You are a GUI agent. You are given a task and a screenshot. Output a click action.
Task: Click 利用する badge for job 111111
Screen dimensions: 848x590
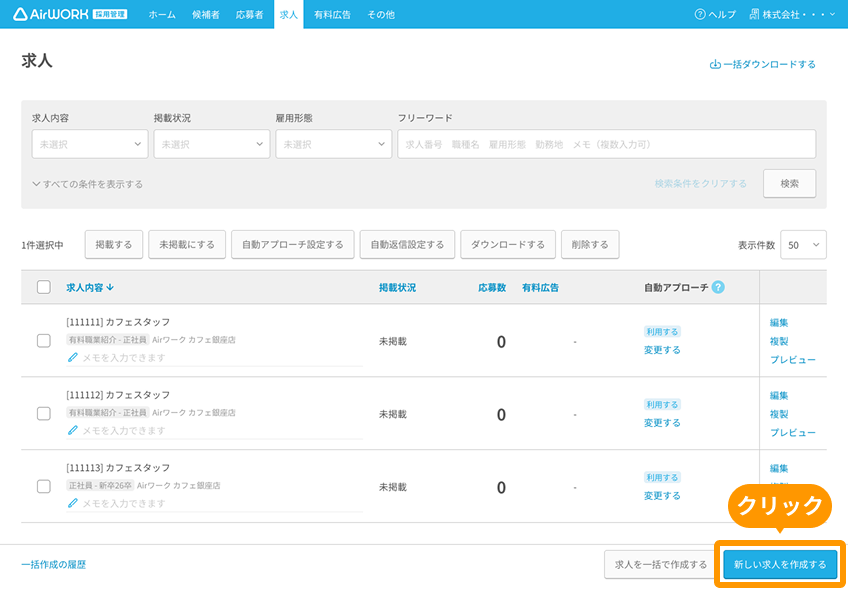(x=662, y=332)
